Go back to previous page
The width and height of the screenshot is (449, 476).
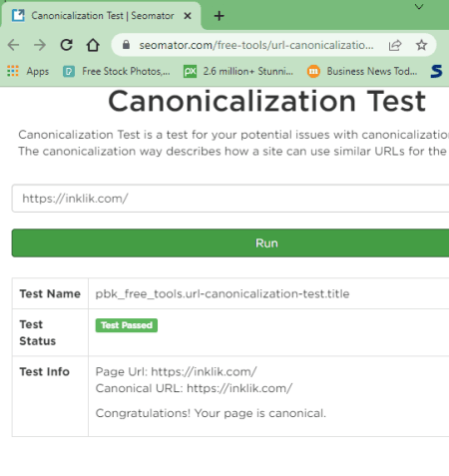14,45
